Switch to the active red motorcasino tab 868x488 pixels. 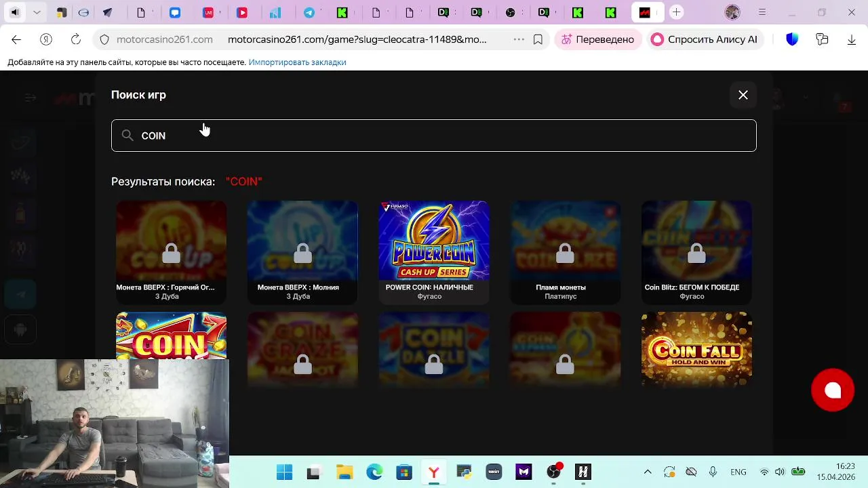click(644, 12)
